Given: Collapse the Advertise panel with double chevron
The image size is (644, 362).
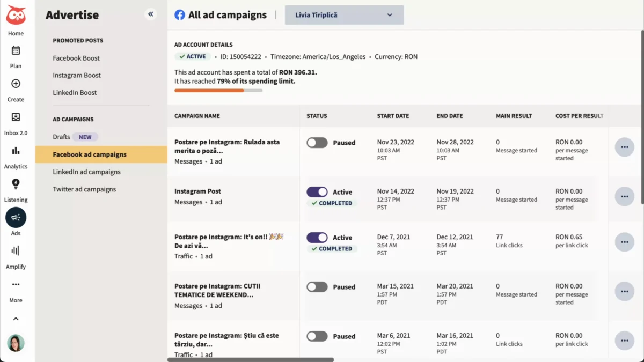Looking at the screenshot, I should click(x=151, y=14).
